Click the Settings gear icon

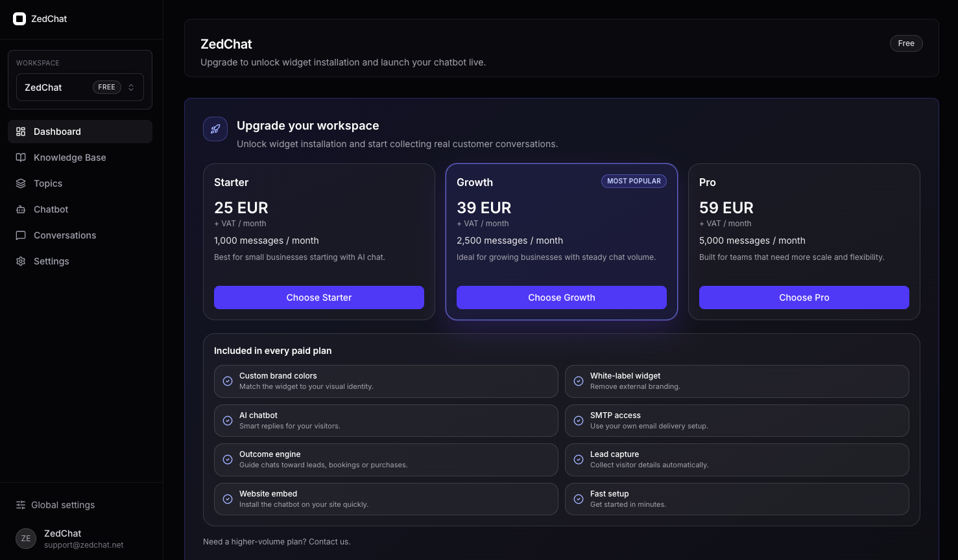point(21,261)
